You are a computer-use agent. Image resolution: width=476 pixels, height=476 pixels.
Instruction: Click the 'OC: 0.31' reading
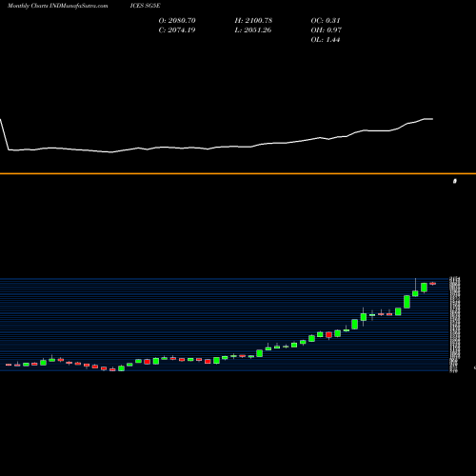326,20
